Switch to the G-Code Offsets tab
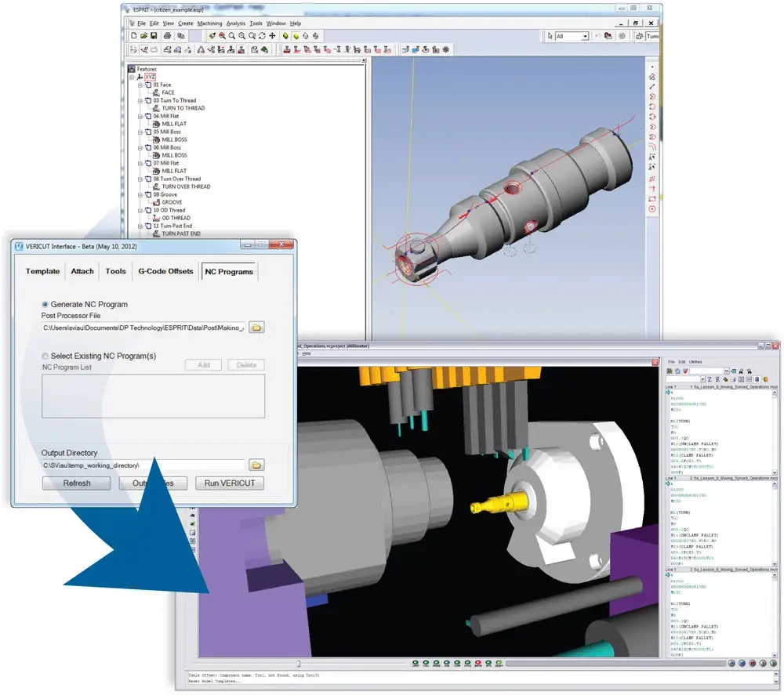 (165, 271)
